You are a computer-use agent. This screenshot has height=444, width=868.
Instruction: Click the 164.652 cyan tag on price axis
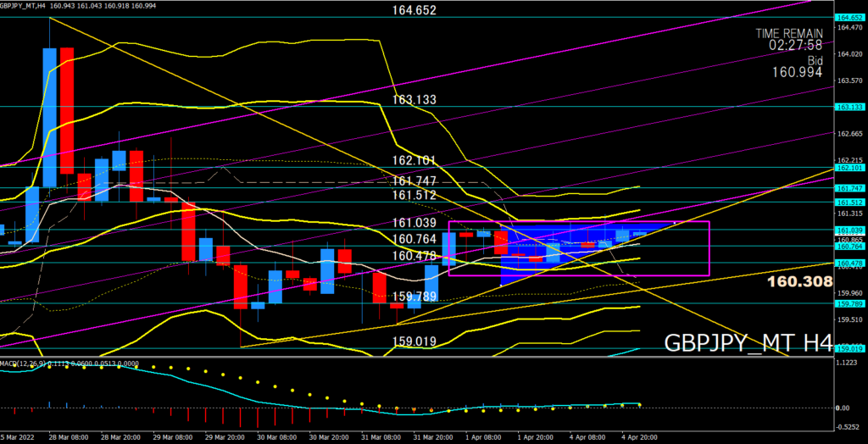[849, 18]
